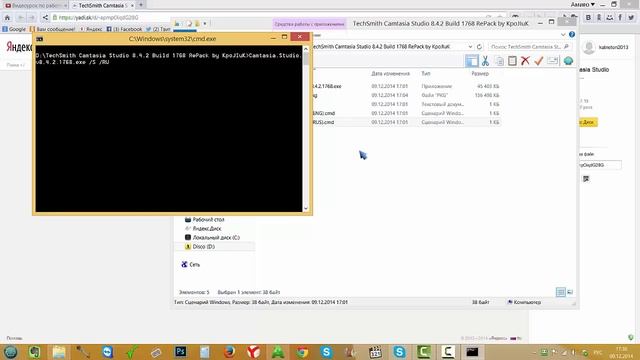Click the yellow Save to Disk button
The image size is (640, 360).
588,122
